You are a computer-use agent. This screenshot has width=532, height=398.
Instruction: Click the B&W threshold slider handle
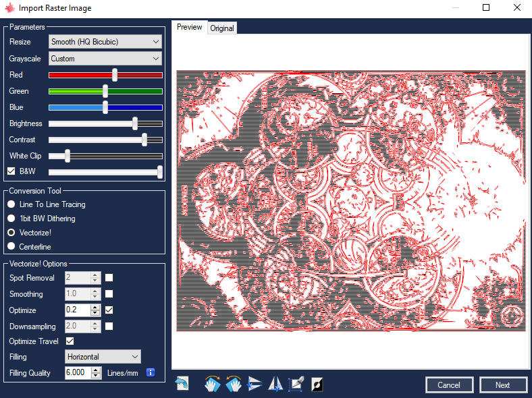point(160,172)
